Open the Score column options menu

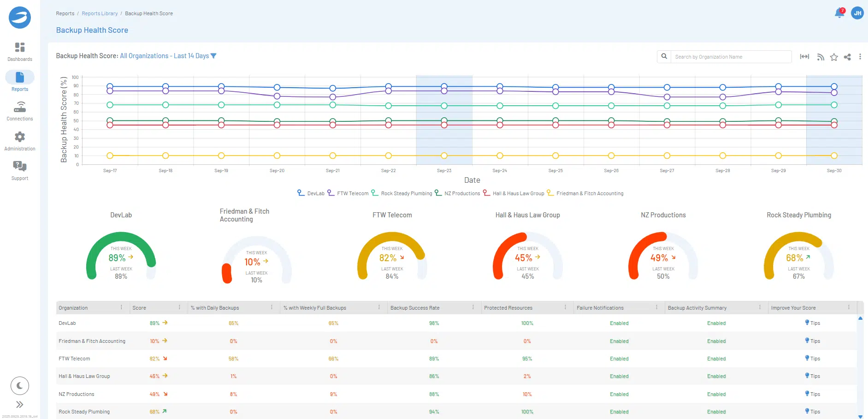pos(179,307)
